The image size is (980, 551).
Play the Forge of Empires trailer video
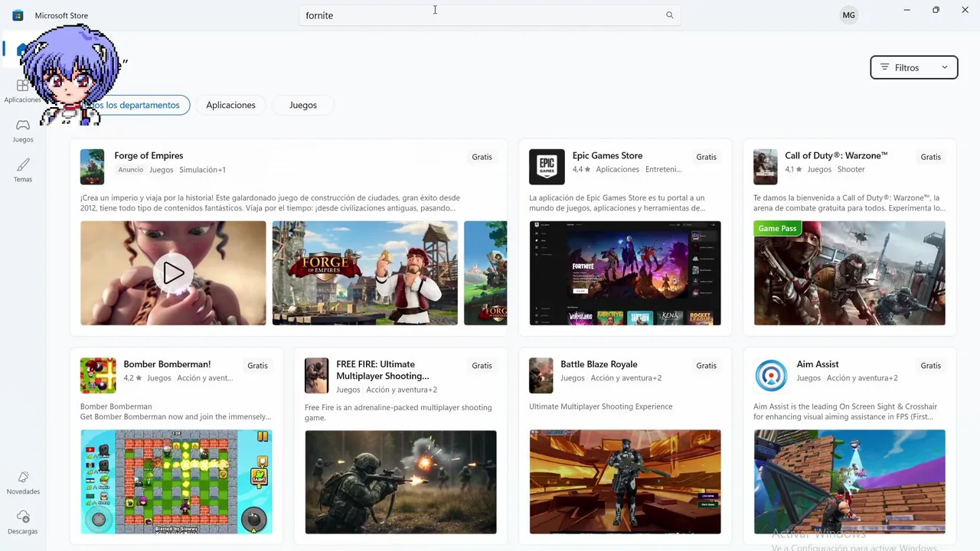173,273
